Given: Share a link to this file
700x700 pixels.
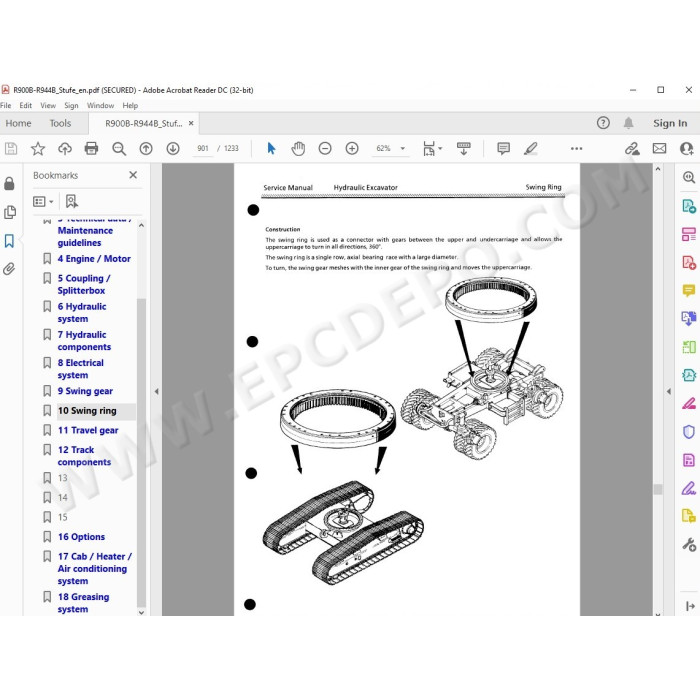Looking at the screenshot, I should [632, 148].
